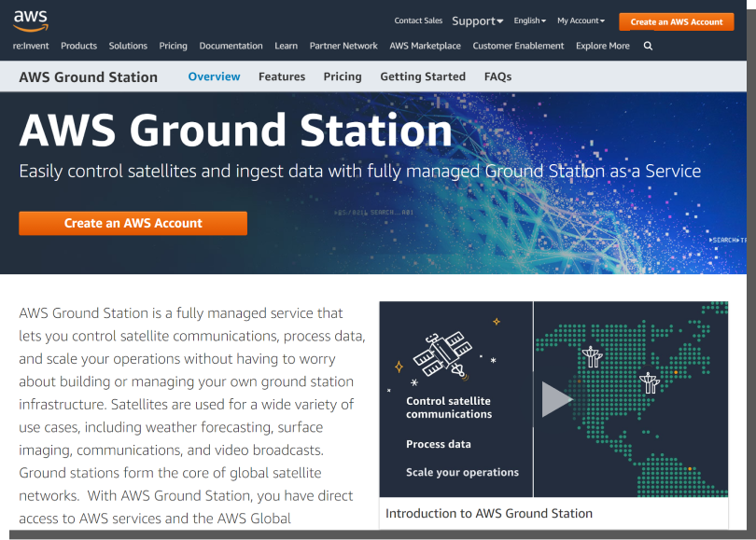Viewport: 756px width, 540px height.
Task: Open the English language dropdown
Action: click(529, 21)
